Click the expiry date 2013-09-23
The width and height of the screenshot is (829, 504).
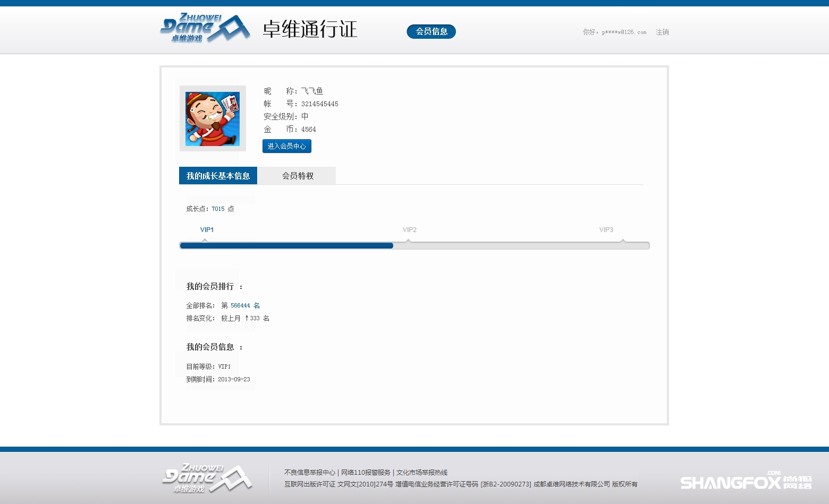tap(234, 379)
